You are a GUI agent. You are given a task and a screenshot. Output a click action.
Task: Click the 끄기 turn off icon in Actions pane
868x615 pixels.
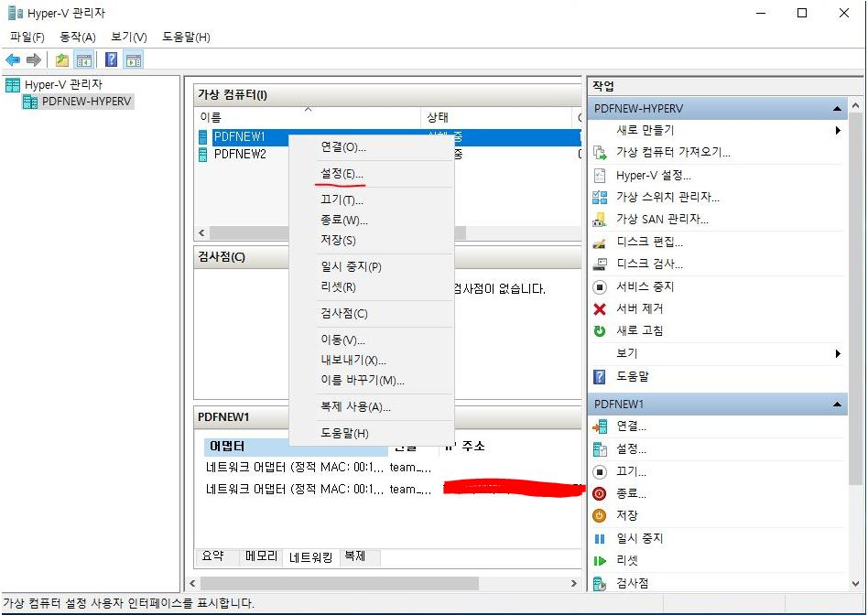pyautogui.click(x=600, y=471)
